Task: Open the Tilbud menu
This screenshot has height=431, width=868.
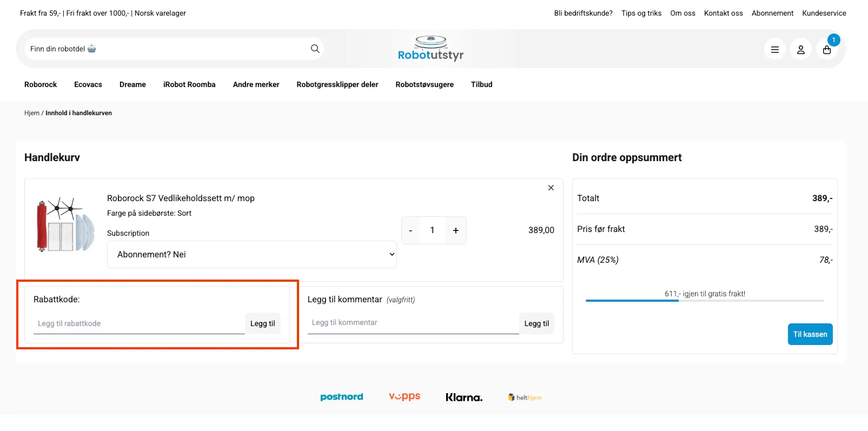Action: click(x=482, y=84)
